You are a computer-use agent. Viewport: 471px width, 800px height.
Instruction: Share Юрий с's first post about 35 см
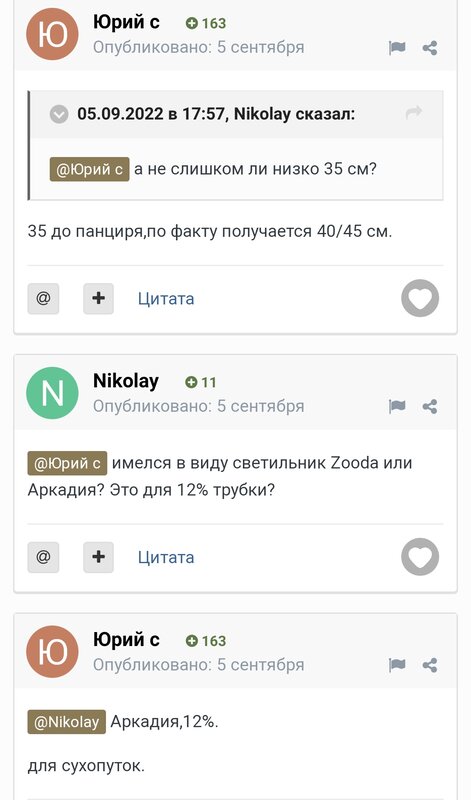point(430,48)
